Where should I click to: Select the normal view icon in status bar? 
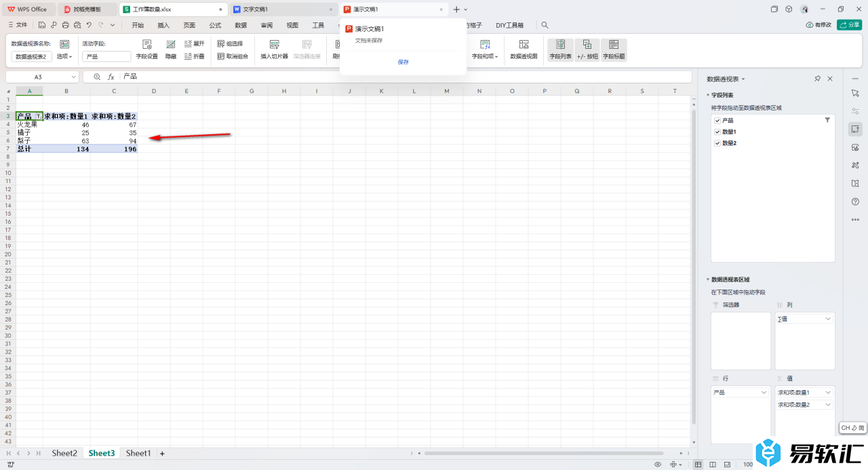[698, 465]
